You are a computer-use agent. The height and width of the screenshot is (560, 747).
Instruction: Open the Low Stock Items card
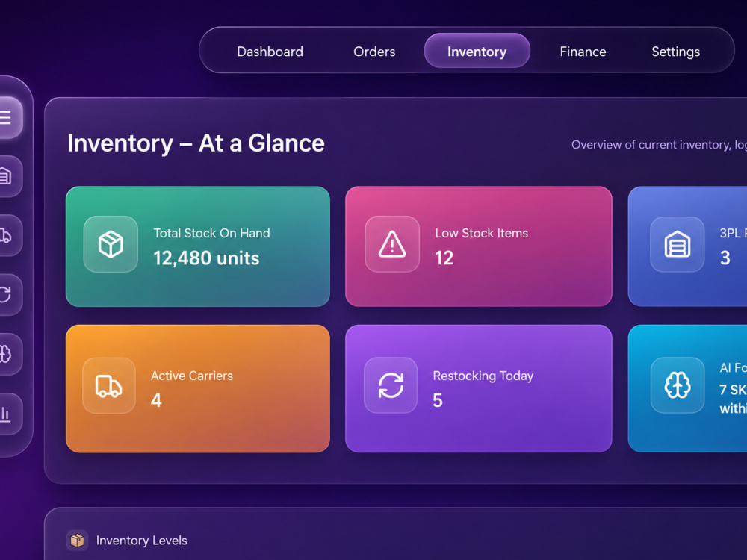click(x=479, y=246)
